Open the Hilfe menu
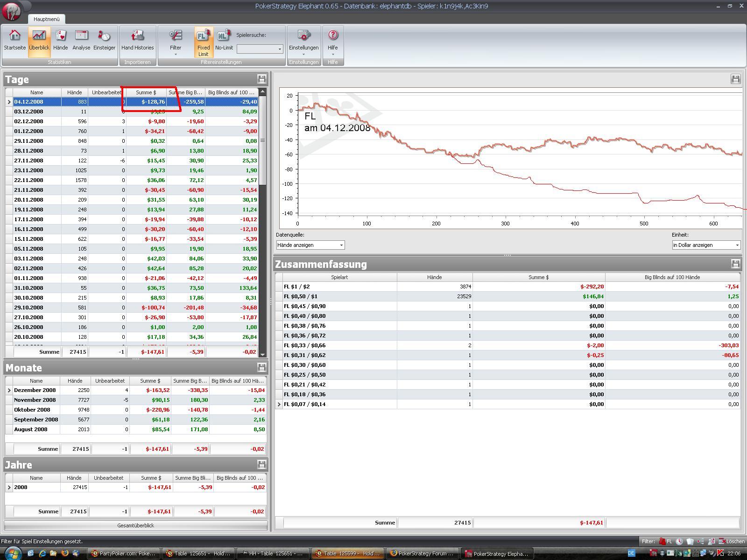 click(333, 42)
